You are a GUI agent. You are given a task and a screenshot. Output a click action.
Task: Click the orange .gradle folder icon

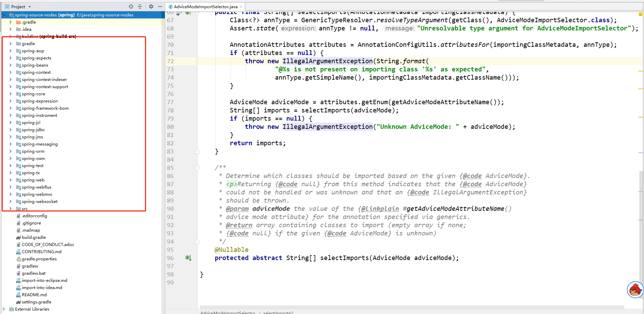point(18,22)
